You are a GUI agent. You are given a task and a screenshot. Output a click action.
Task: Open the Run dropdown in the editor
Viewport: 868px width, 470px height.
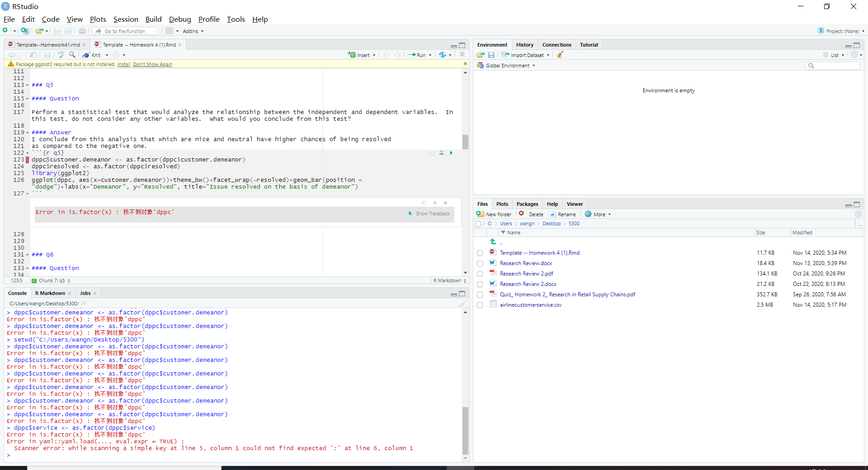430,55
